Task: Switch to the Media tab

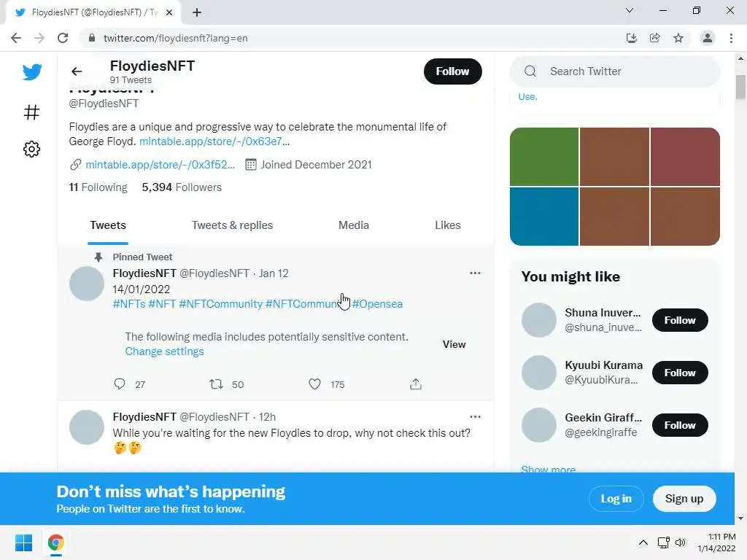Action: [354, 225]
